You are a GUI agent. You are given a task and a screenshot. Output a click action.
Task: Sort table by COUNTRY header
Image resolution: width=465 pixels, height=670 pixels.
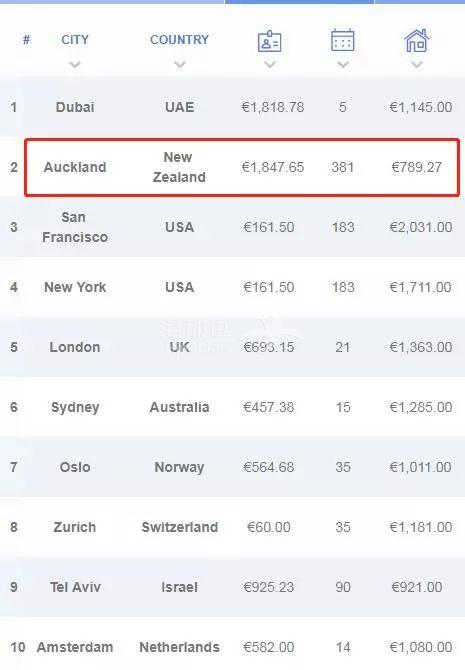180,40
